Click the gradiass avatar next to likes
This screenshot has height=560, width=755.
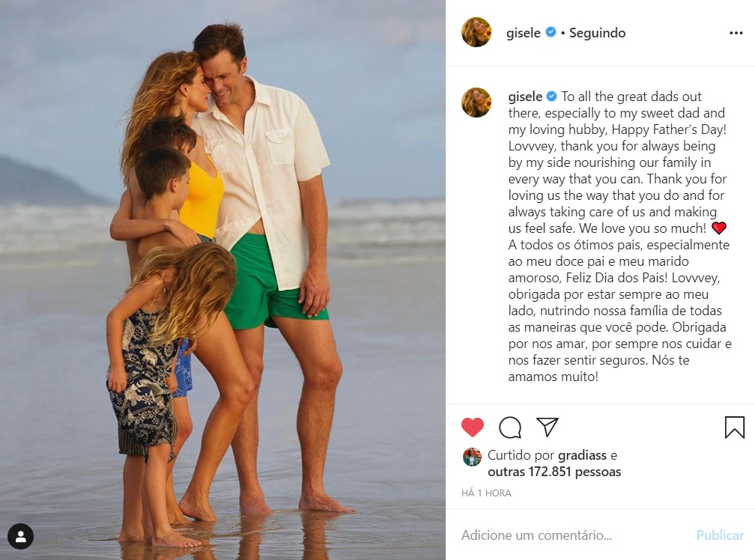[473, 457]
